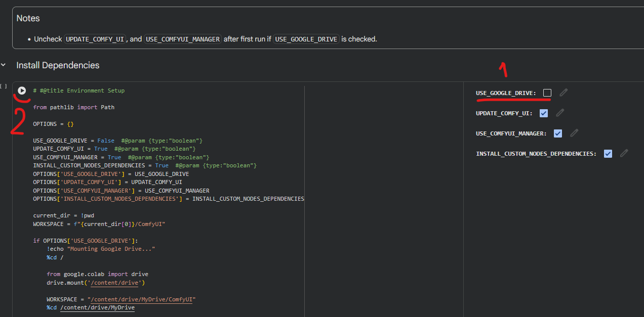Click the pencil icon beside USE_COMFYUI_MANAGER
This screenshot has width=644, height=317.
[x=574, y=133]
